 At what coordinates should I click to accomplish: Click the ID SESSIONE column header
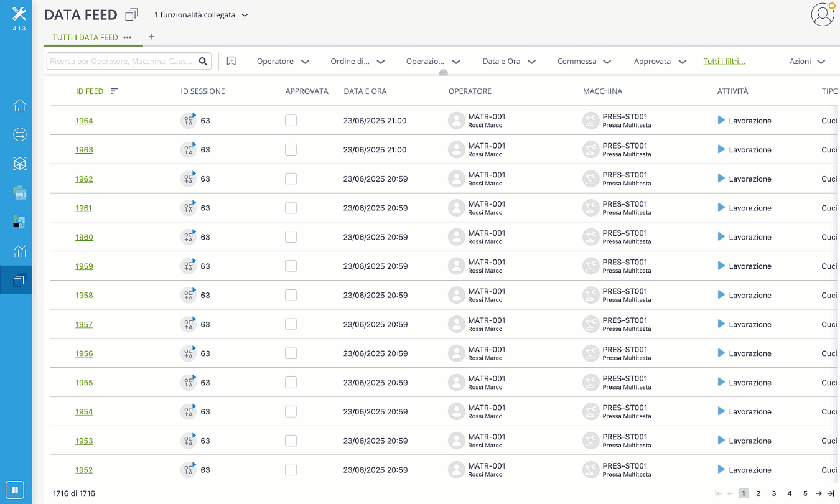pos(203,91)
